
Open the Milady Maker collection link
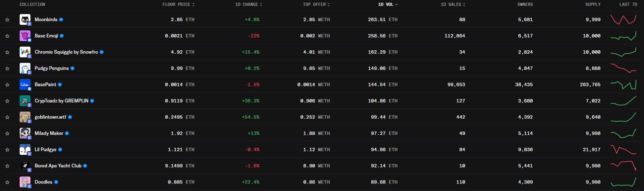(49, 133)
